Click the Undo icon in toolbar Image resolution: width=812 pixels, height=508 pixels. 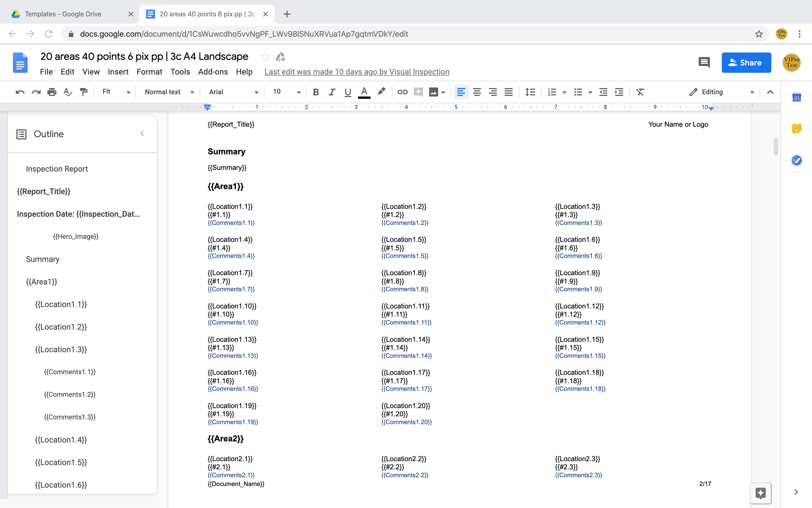(x=20, y=92)
